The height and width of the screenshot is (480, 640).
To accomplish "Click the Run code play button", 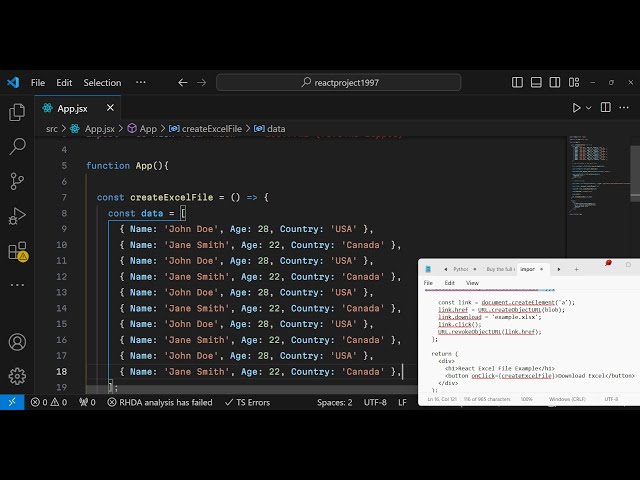I will pyautogui.click(x=576, y=108).
